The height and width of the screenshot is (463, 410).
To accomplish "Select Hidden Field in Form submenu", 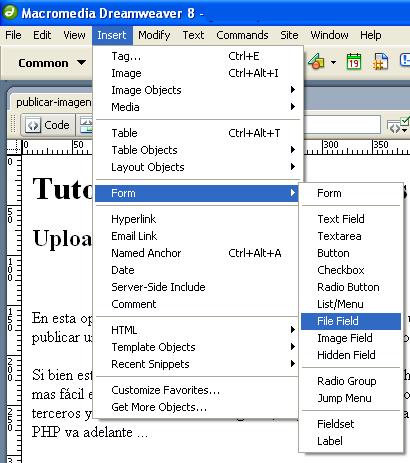I will click(x=351, y=355).
